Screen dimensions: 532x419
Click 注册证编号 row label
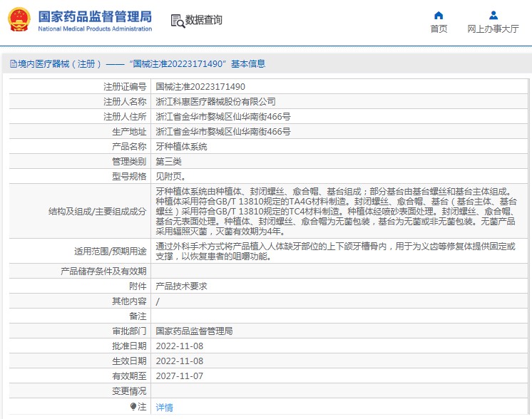tap(125, 87)
